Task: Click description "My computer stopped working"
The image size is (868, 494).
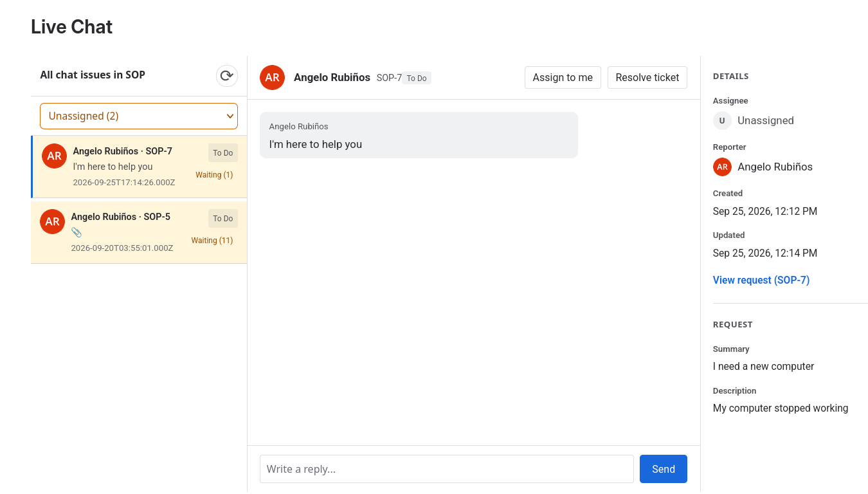Action: (781, 408)
